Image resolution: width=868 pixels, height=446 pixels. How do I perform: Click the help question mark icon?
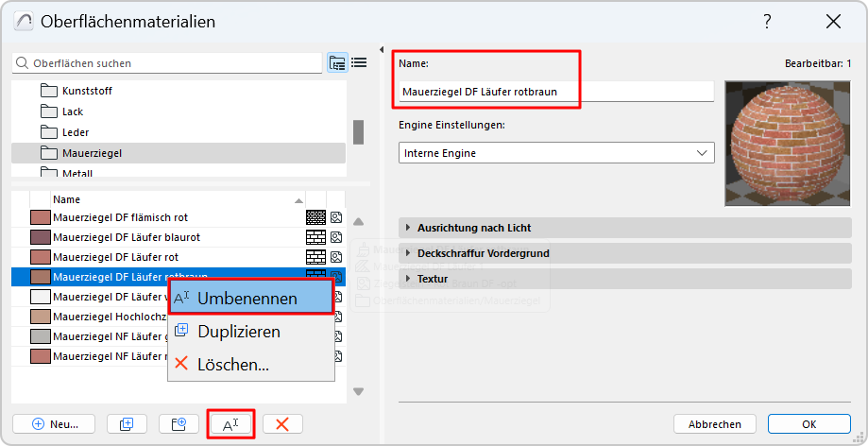[766, 21]
